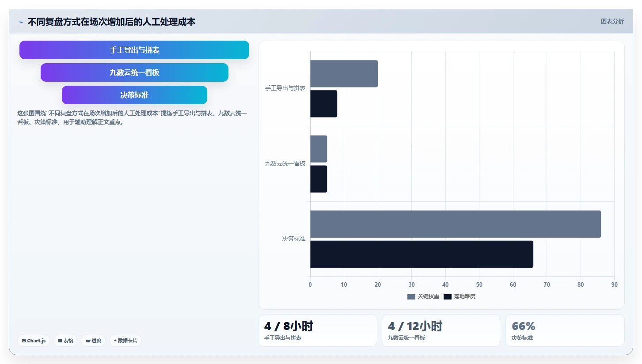Click the gray 关键权重 bar for 九数云统一看板
This screenshot has height=364, width=642.
click(x=319, y=149)
